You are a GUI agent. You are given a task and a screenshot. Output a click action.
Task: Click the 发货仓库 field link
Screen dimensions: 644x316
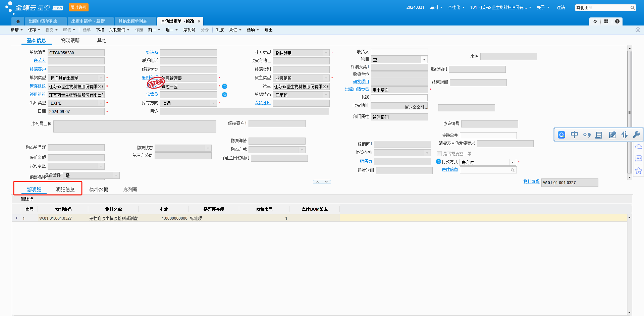point(262,103)
